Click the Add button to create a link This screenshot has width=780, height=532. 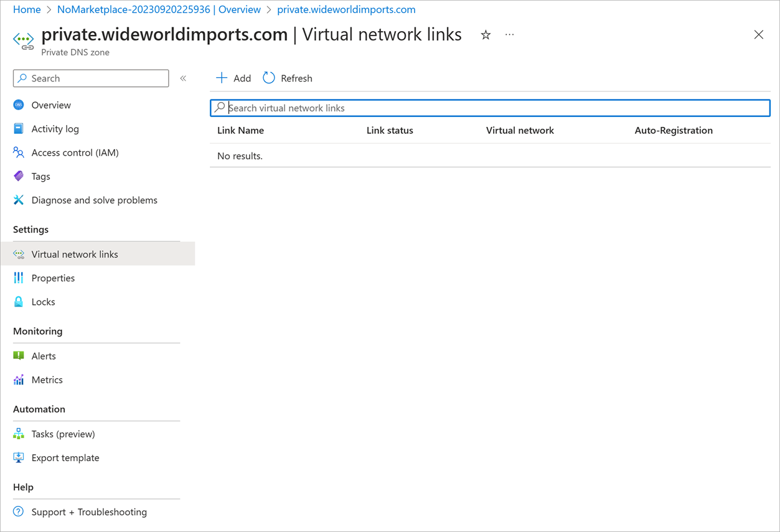point(233,78)
